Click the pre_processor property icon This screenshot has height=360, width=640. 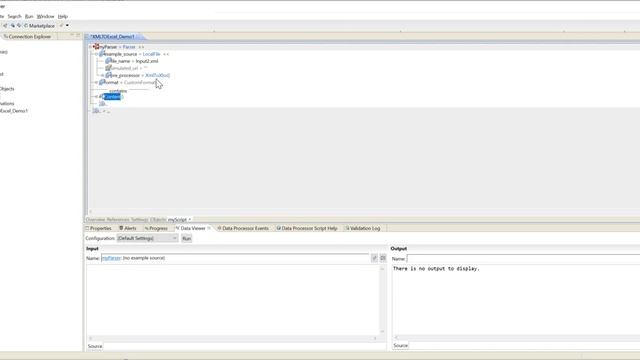(108, 75)
